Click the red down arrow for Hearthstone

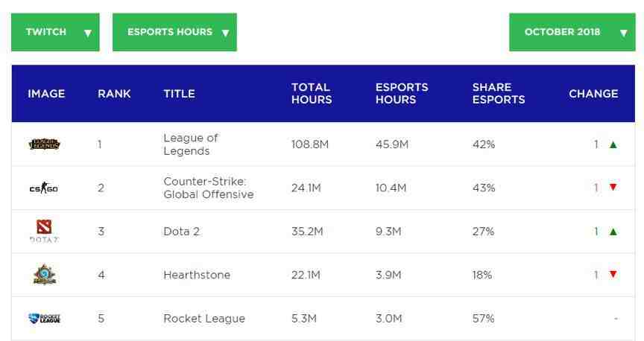(613, 274)
